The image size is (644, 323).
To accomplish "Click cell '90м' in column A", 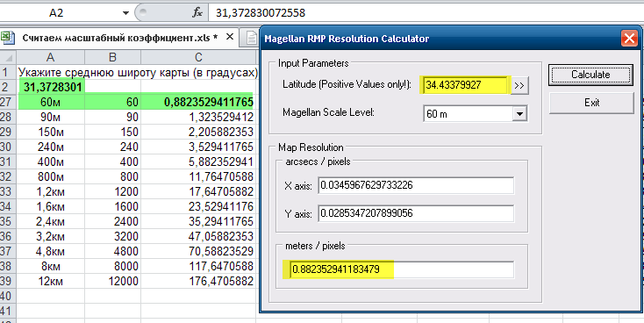I will point(51,117).
